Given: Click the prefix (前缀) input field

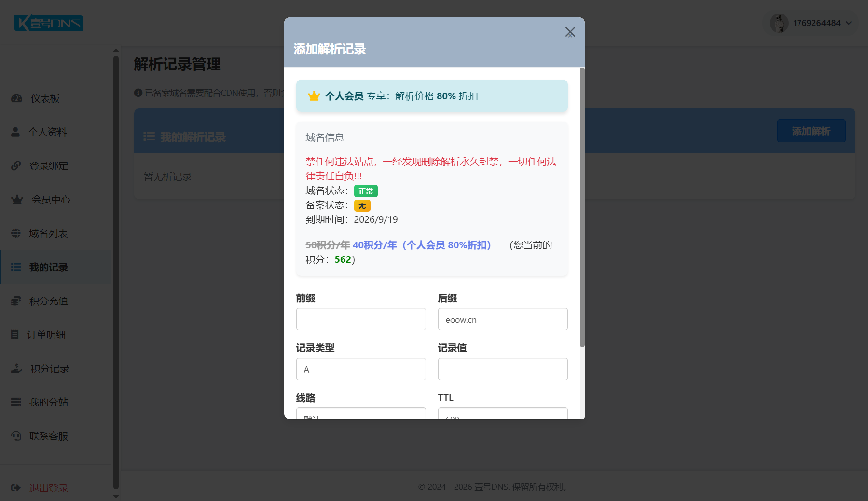Looking at the screenshot, I should click(x=361, y=319).
